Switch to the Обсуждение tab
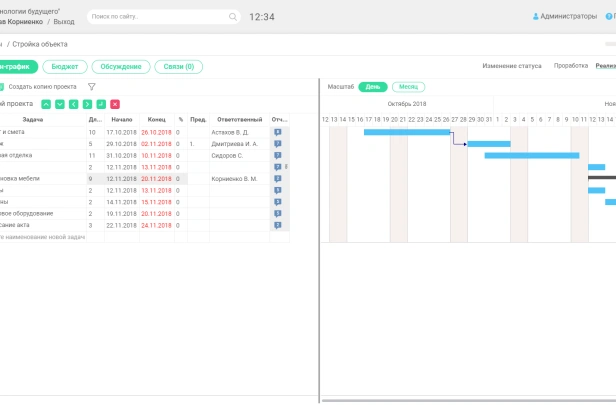This screenshot has height=405, width=616. 121,67
